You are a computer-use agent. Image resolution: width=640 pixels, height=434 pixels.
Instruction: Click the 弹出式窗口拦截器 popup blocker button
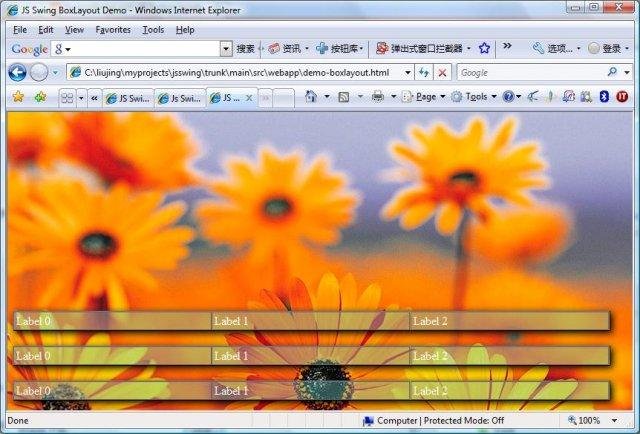(x=422, y=49)
